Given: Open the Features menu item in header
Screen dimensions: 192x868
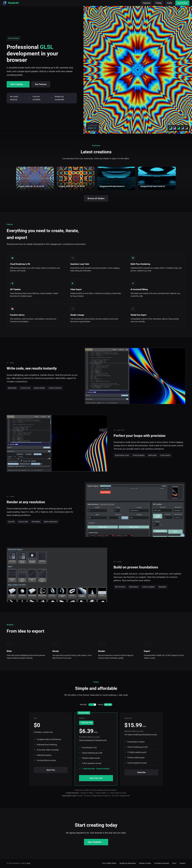Looking at the screenshot, I should (146, 3).
